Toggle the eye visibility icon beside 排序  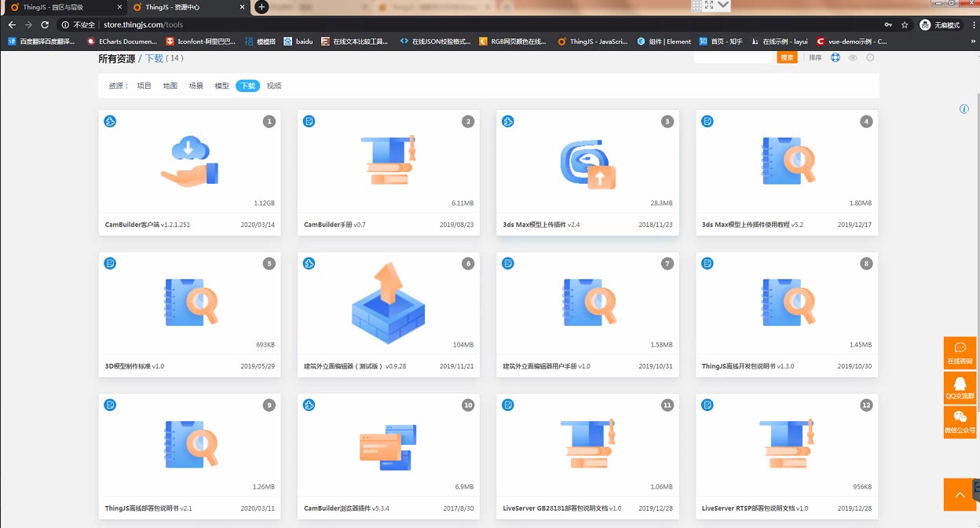tap(851, 57)
